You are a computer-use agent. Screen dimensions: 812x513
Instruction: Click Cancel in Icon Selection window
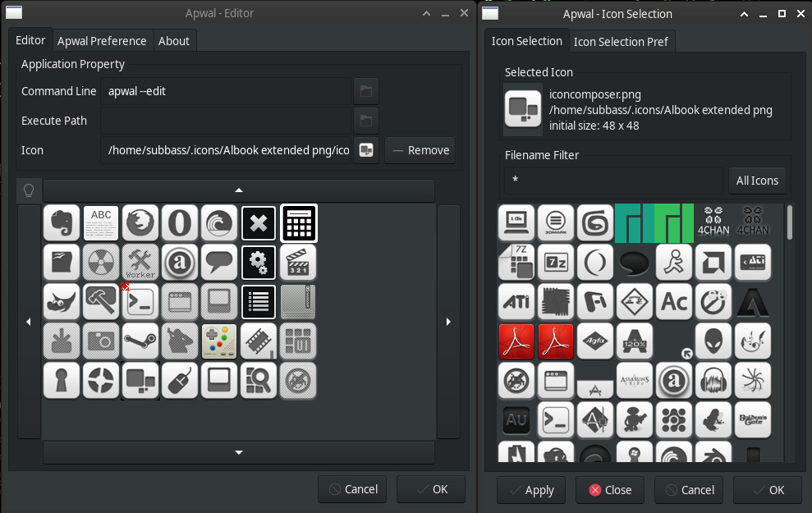(689, 490)
